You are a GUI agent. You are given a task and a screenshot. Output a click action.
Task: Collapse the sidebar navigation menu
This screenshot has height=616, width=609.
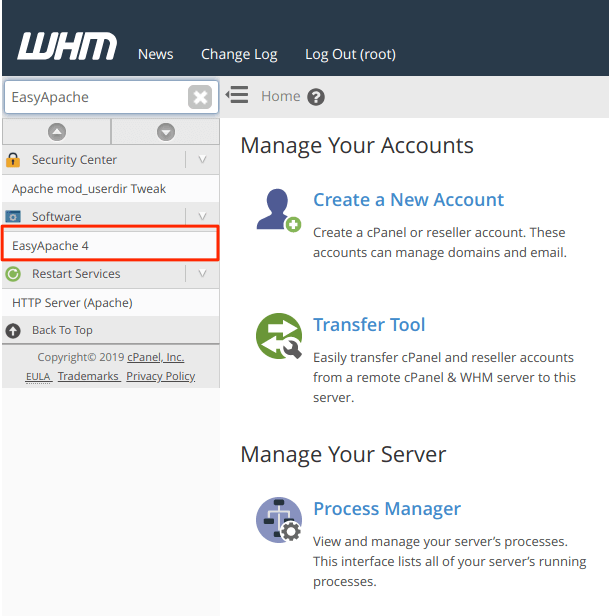pos(237,96)
